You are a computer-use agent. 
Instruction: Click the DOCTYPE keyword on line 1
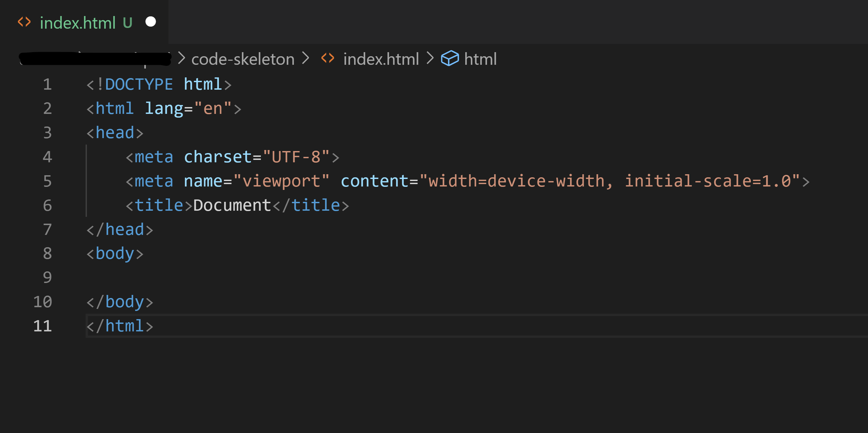[139, 85]
